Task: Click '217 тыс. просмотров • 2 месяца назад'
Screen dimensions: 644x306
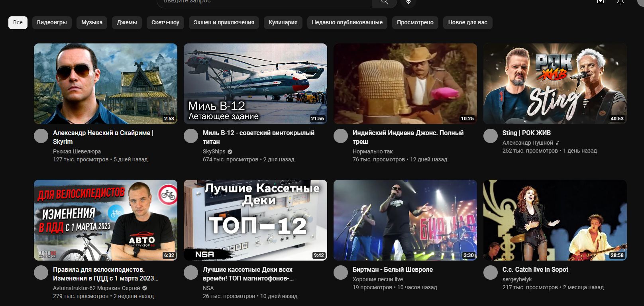Action: click(553, 287)
